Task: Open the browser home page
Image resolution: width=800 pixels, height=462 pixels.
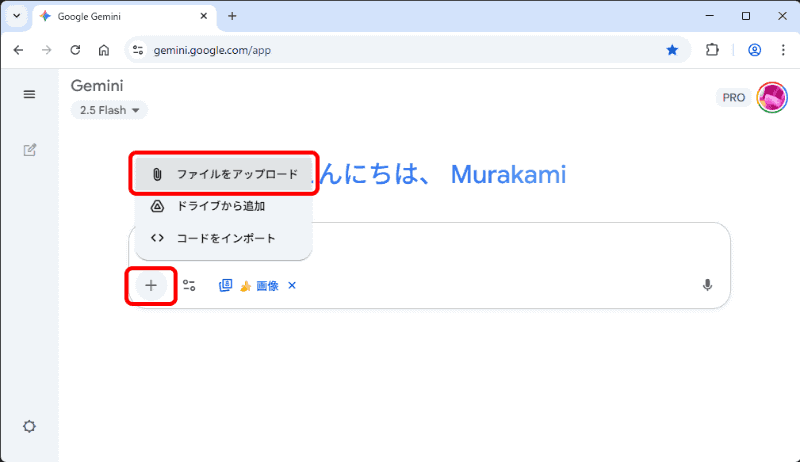Action: [x=104, y=50]
